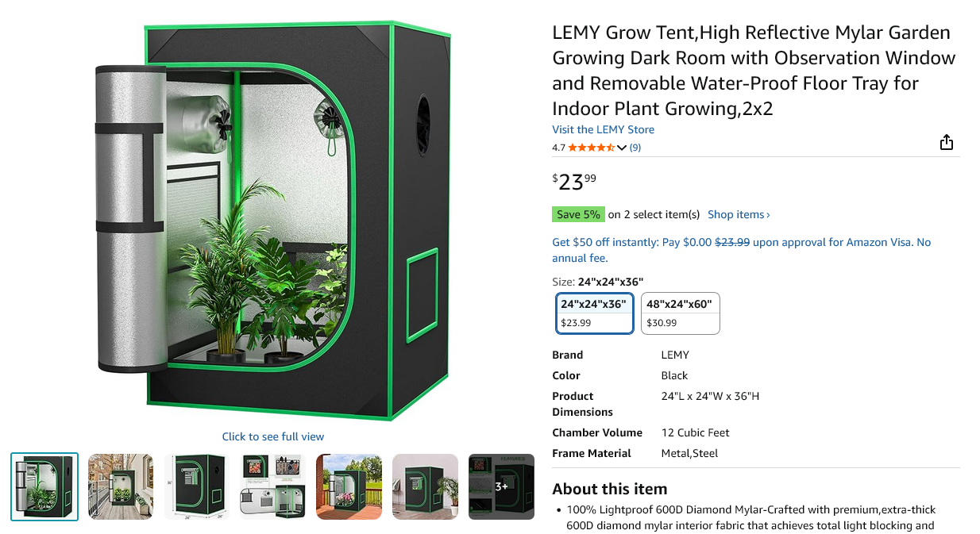Select the feature collage thumbnail
The height and width of the screenshot is (534, 980).
[273, 486]
